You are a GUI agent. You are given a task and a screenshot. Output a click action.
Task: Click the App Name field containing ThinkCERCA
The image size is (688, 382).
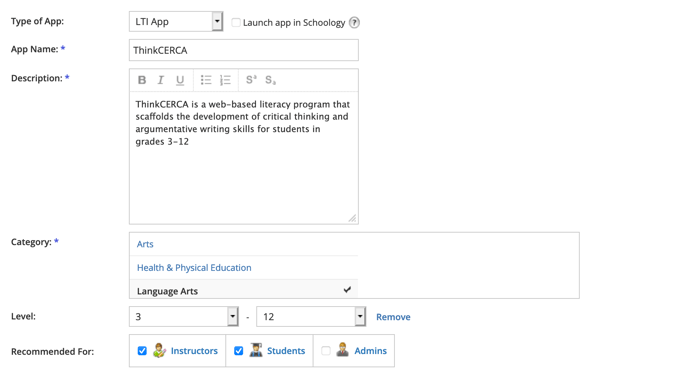tap(244, 50)
